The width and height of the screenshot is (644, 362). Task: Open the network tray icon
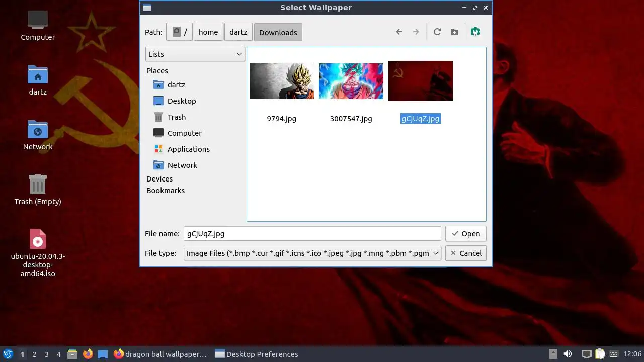586,354
